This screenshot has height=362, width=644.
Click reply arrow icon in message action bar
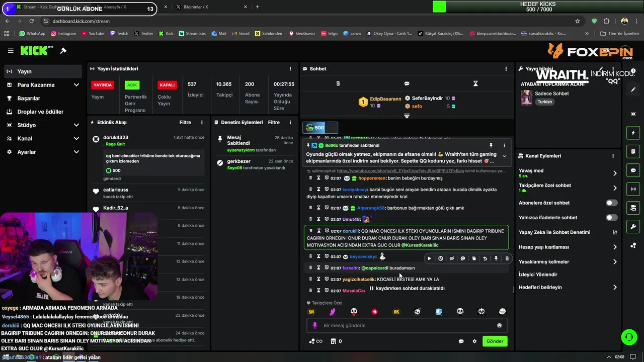coord(485,258)
